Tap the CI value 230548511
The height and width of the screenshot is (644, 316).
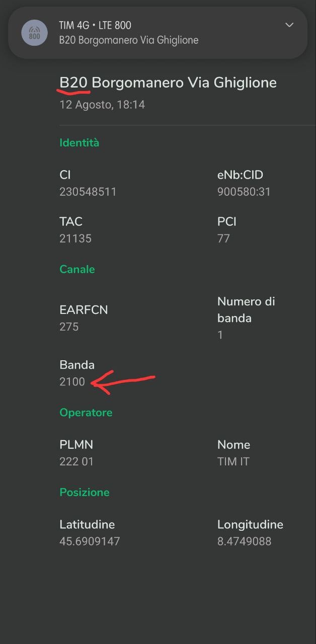88,192
